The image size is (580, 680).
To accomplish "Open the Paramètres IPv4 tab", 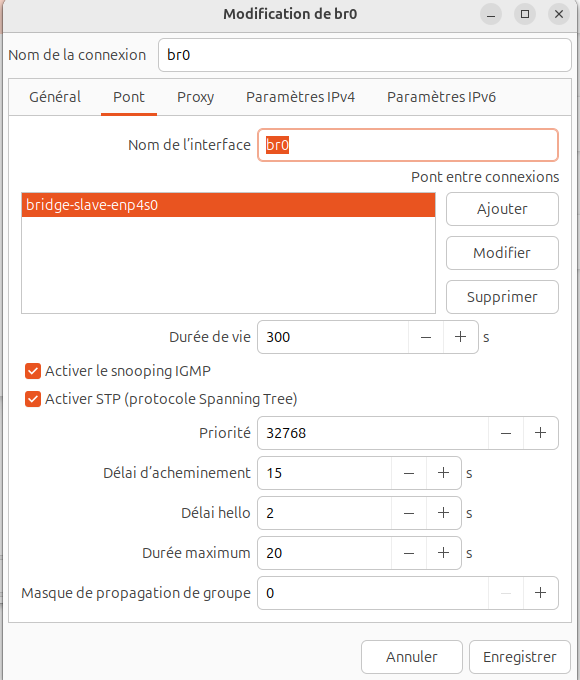I will pos(300,97).
